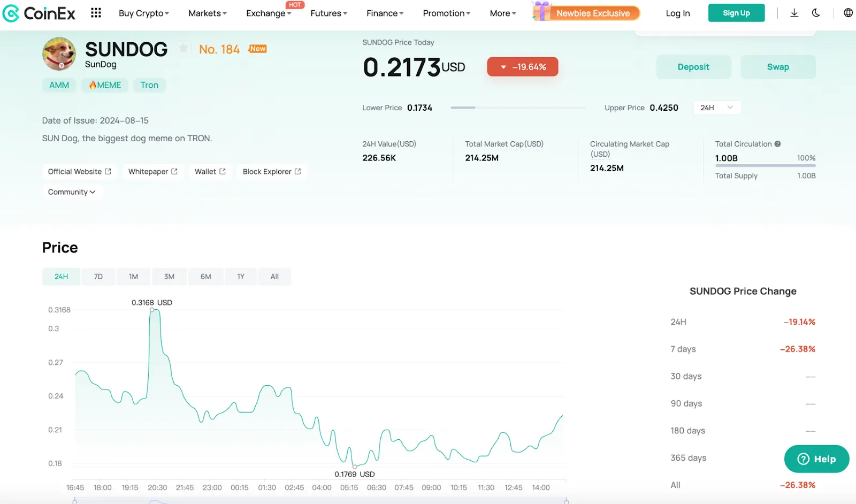Open the Help chat button

point(816,459)
